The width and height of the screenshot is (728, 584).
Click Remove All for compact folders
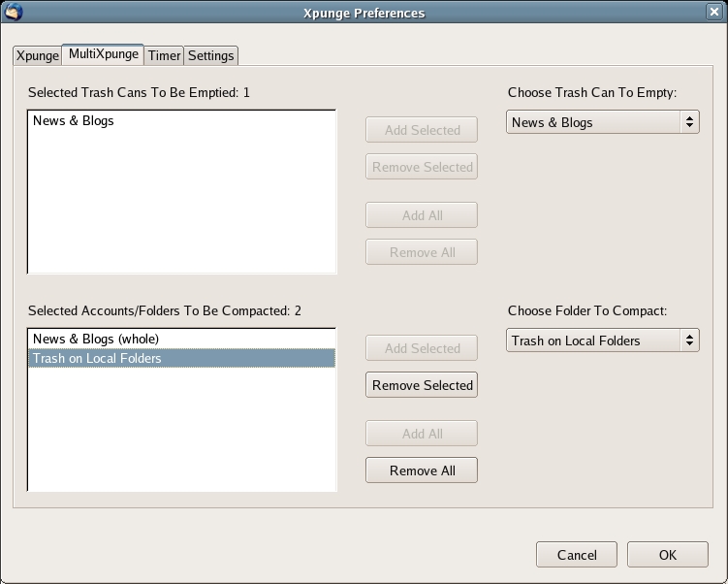422,470
